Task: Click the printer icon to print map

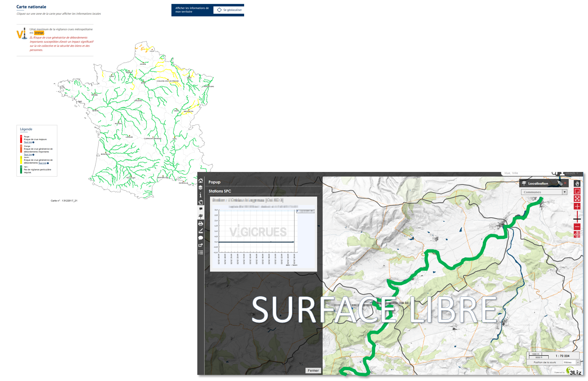Action: [201, 223]
